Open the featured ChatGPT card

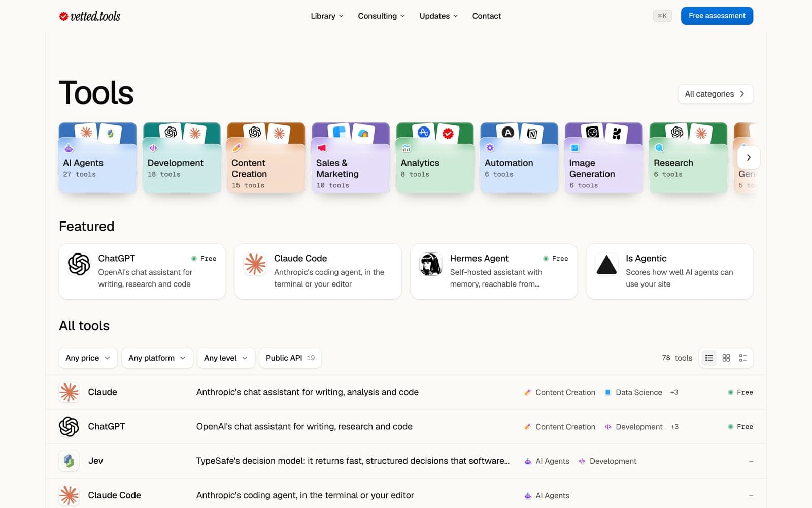click(x=142, y=271)
